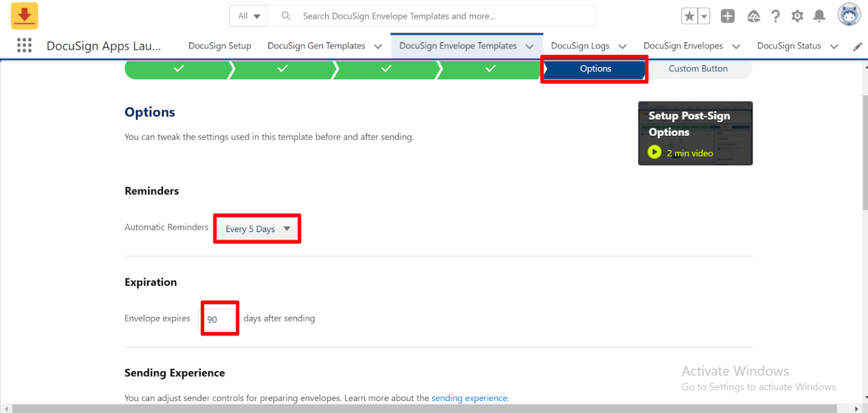Open the All search scope dropdown
Viewport: 868px width, 413px height.
[x=249, y=16]
